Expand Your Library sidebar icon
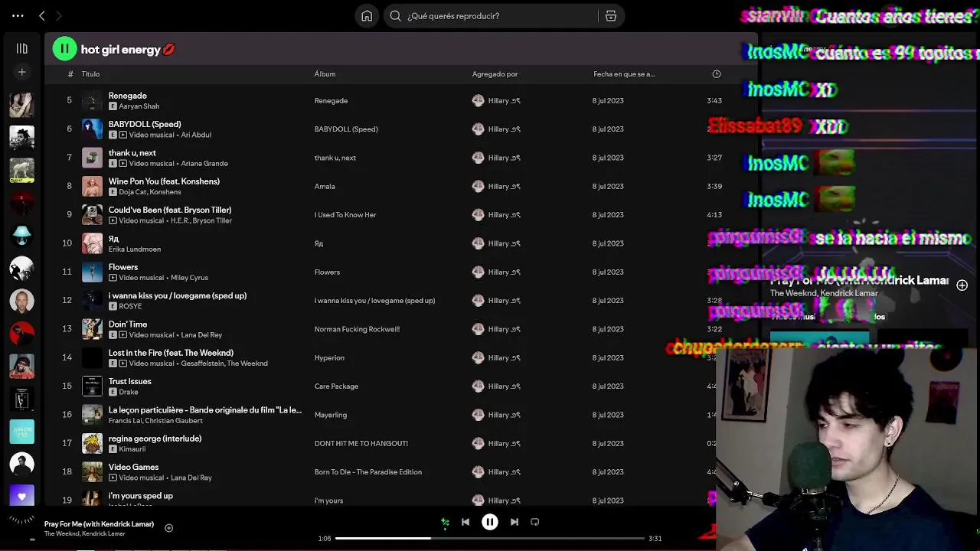 point(21,48)
